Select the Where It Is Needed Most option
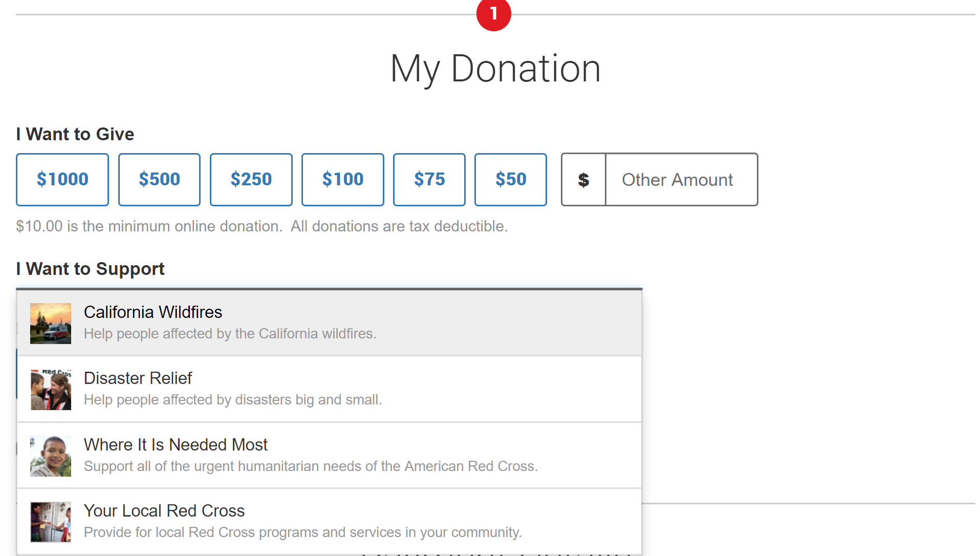The image size is (980, 556). 176,445
